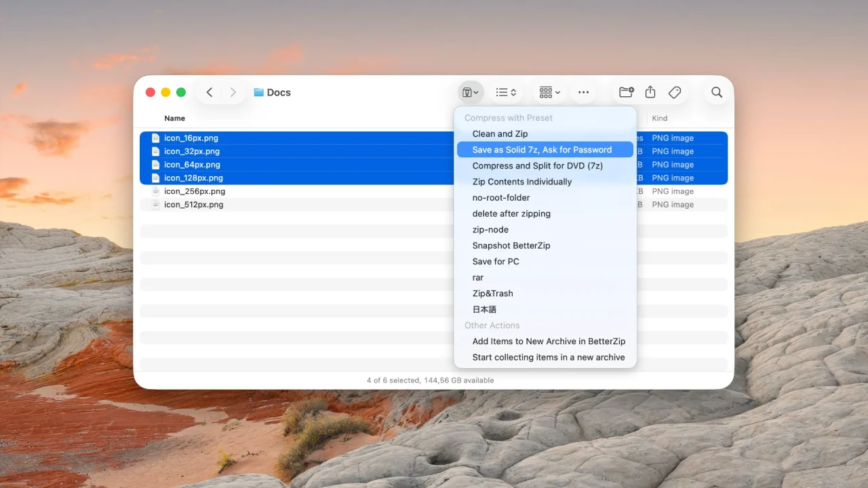Click the Docs folder icon in title bar

point(258,92)
